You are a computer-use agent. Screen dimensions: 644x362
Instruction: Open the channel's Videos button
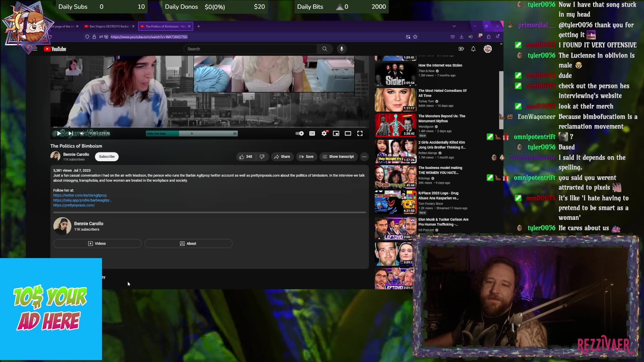coord(97,244)
